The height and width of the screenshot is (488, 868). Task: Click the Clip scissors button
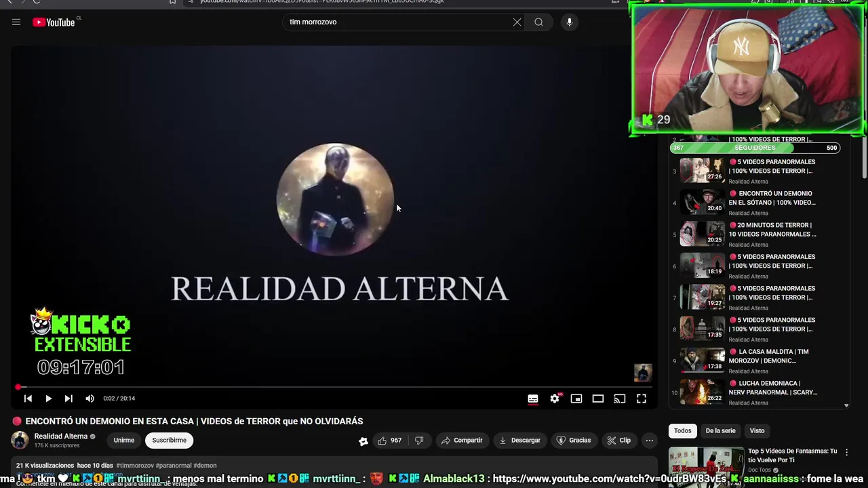[619, 441]
